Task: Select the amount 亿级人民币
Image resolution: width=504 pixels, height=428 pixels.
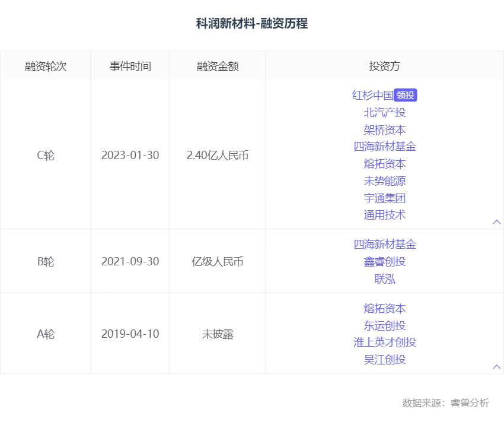Action: (x=218, y=261)
